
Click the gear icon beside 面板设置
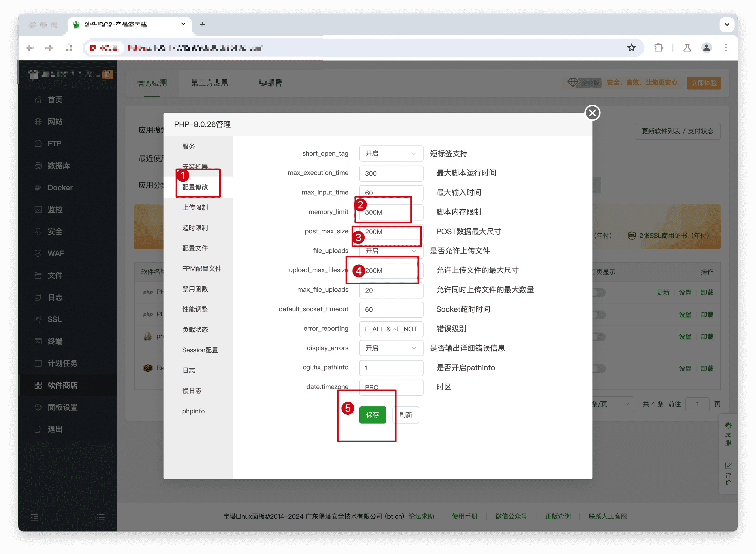pyautogui.click(x=38, y=407)
